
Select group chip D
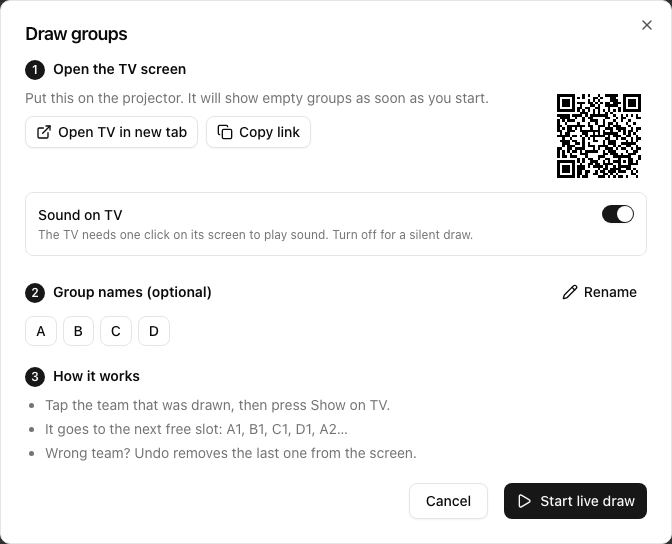(x=154, y=331)
